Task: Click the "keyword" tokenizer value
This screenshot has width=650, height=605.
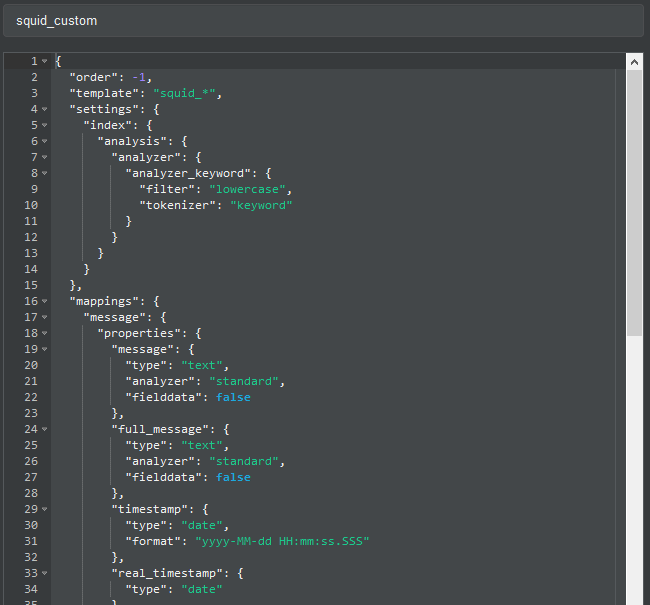Action: click(x=261, y=205)
